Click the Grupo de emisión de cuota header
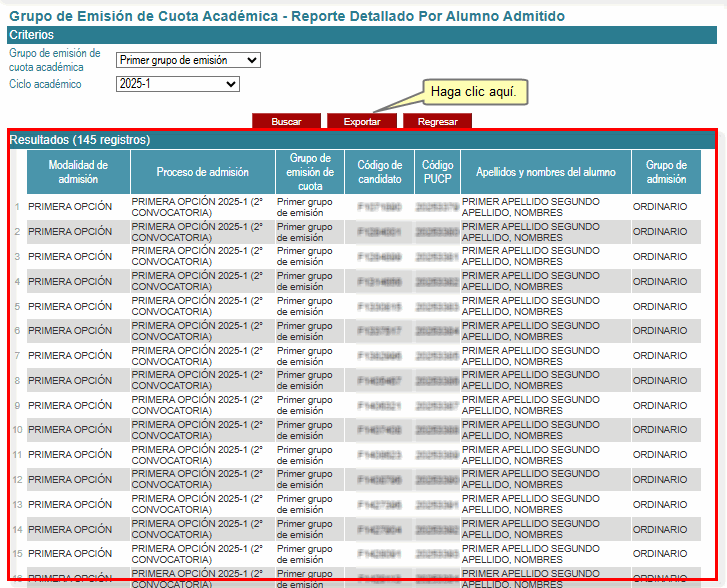The image size is (727, 588). (310, 172)
